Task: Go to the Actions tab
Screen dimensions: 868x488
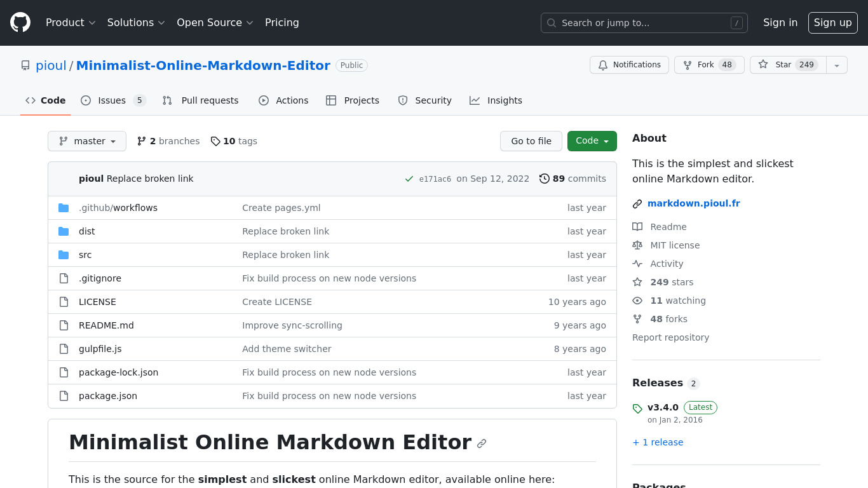Action: [283, 100]
